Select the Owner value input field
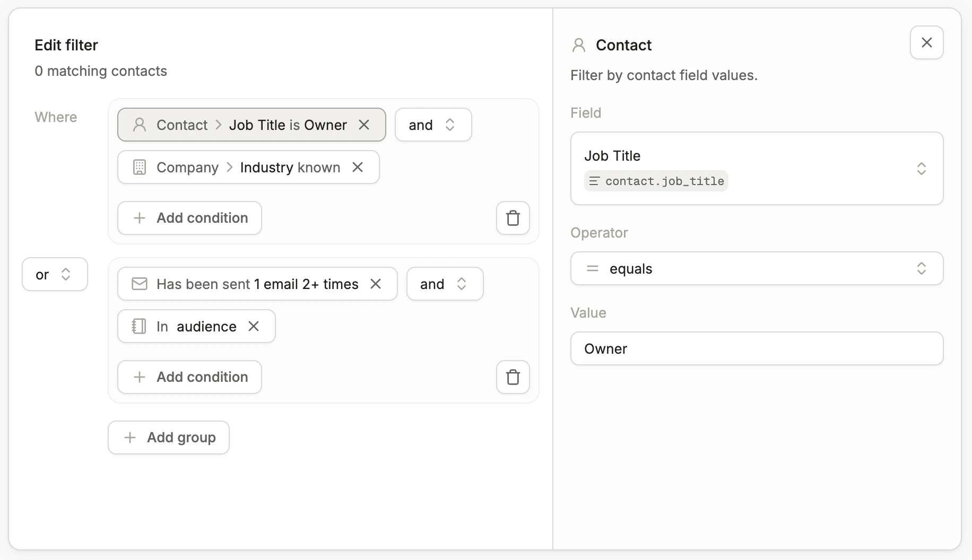This screenshot has width=972, height=560. pos(757,348)
